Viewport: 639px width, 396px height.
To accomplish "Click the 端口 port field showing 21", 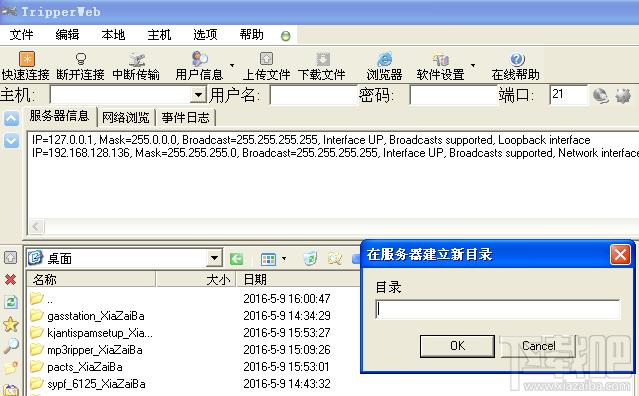I will coord(568,95).
